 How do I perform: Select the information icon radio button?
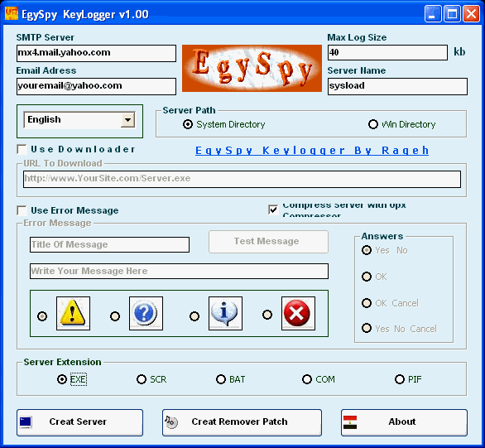click(x=194, y=316)
